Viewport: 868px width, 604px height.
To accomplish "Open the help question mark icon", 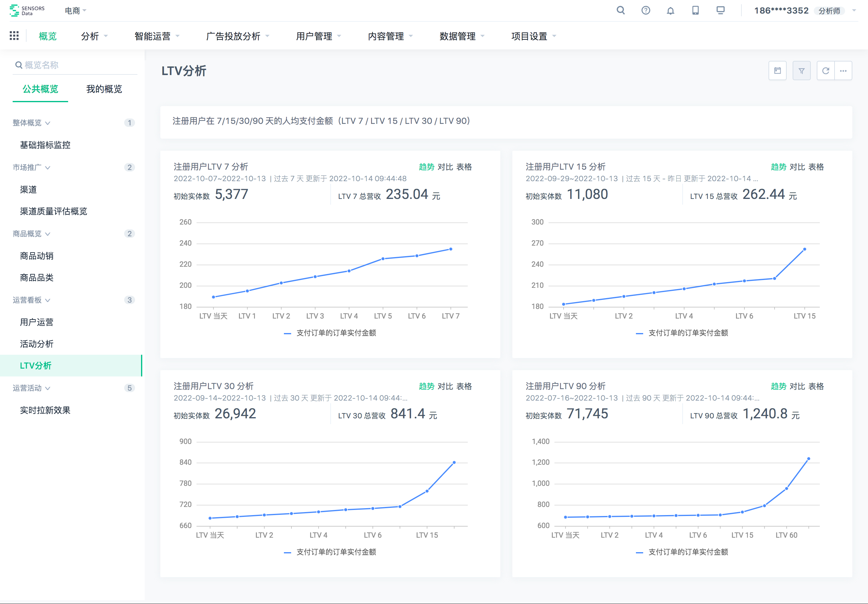I will tap(646, 10).
